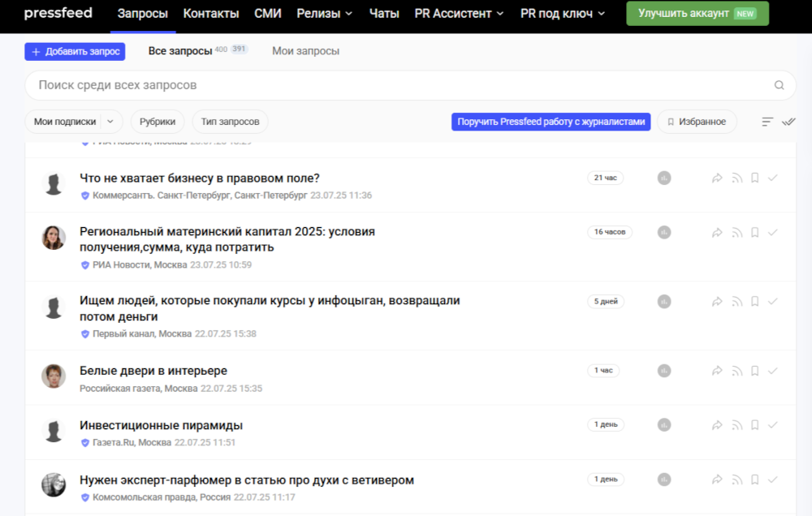812x516 pixels.
Task: Click the pressfeed logo
Action: [58, 13]
